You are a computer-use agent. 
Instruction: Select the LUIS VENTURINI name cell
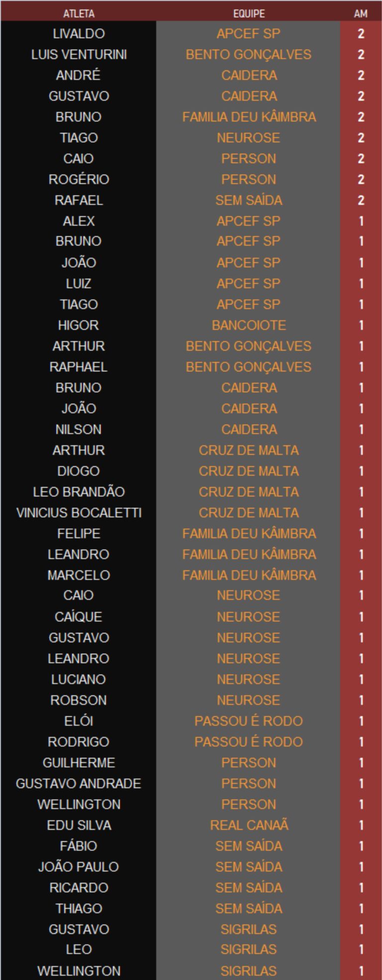click(79, 55)
